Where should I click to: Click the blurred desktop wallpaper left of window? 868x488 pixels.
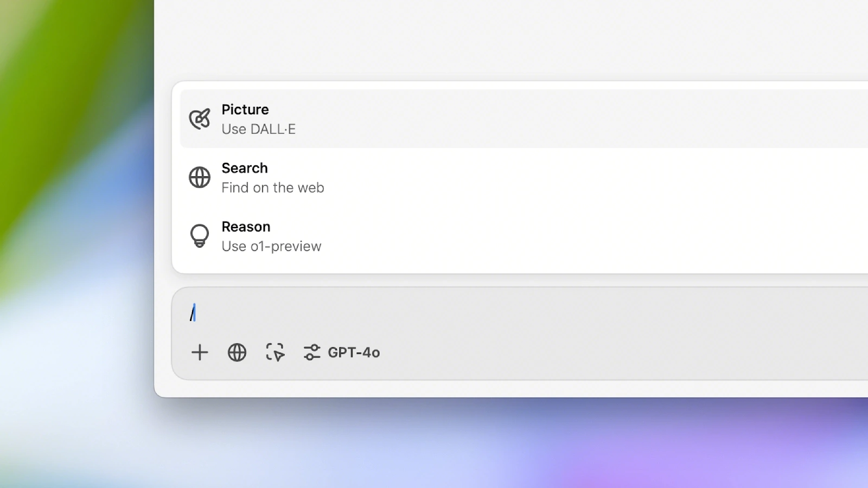[76, 244]
